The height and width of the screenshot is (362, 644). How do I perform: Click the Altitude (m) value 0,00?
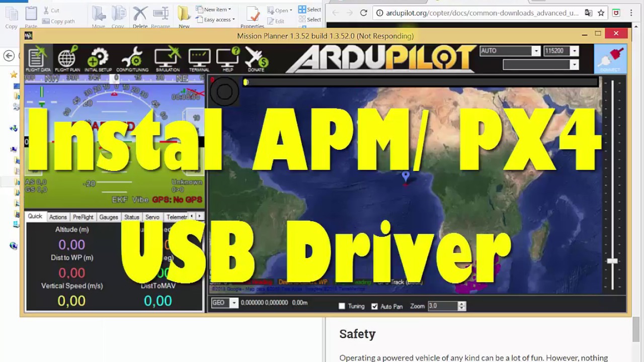tap(72, 245)
